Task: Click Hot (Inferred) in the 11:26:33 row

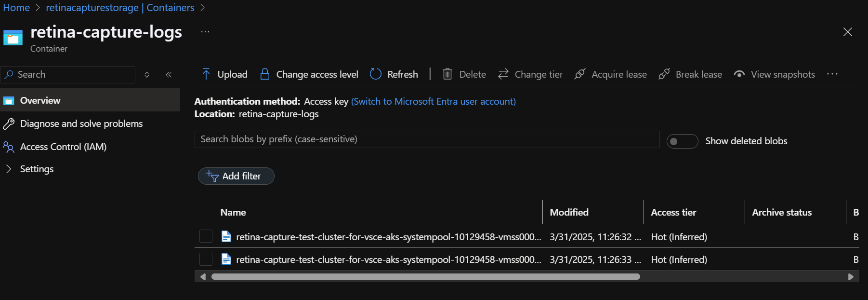Action: click(x=679, y=259)
